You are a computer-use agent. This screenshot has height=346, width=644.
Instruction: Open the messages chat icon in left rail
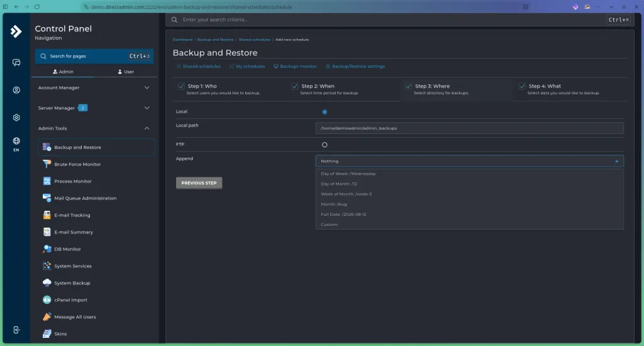pyautogui.click(x=16, y=62)
